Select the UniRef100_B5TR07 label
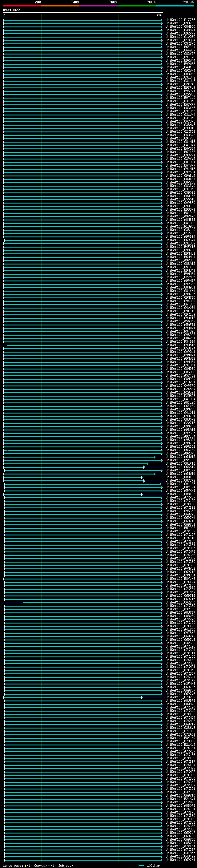197x868 pixels. click(180, 528)
